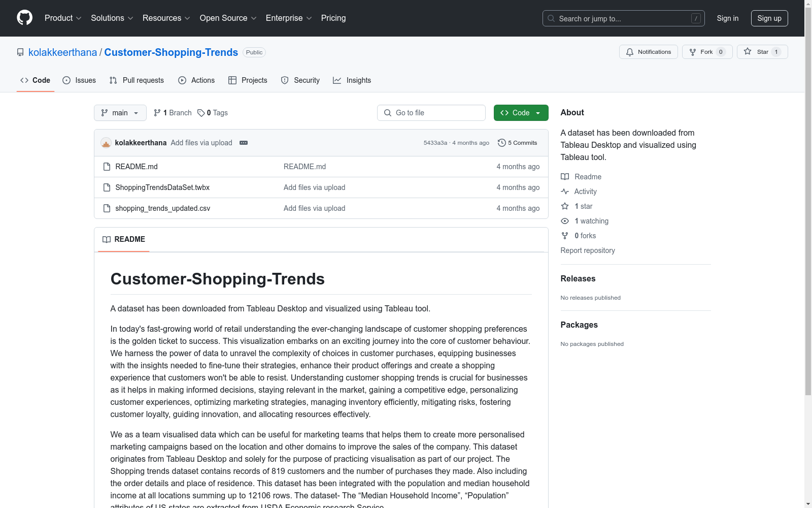Click the ShoppingTrendsDataSet.twbx file icon
This screenshot has width=812, height=508.
pos(107,187)
